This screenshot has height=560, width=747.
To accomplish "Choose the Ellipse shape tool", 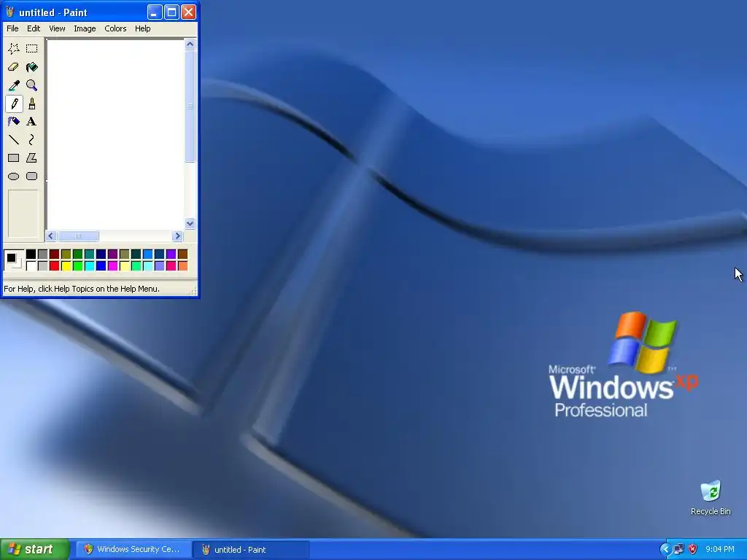I will 14,176.
